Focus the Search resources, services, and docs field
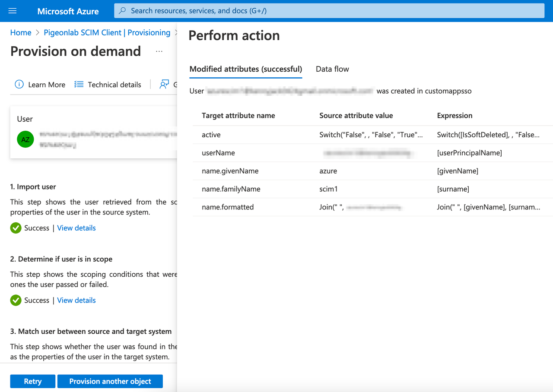The height and width of the screenshot is (392, 553). click(329, 11)
